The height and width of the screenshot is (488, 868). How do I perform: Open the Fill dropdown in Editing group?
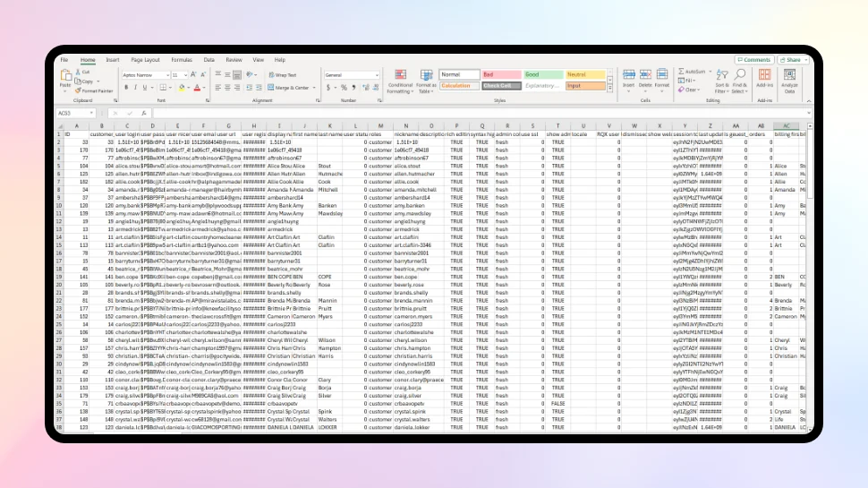[687, 81]
